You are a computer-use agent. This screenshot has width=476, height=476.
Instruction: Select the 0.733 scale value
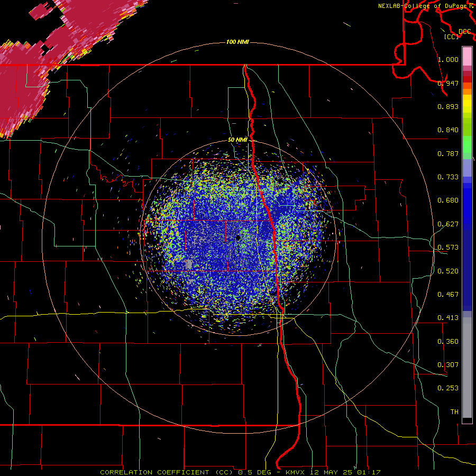[448, 177]
